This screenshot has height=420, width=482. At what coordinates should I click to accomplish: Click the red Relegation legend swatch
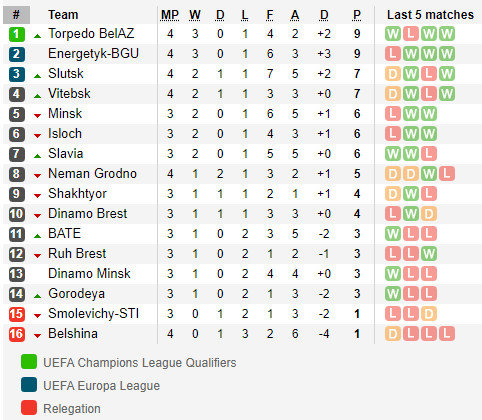(29, 408)
